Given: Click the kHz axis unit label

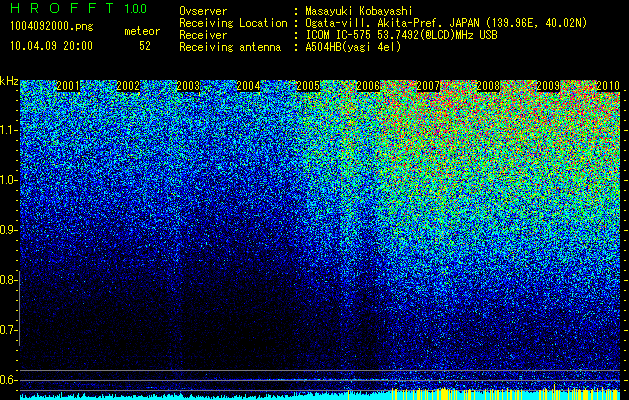Looking at the screenshot, I should pyautogui.click(x=9, y=81).
